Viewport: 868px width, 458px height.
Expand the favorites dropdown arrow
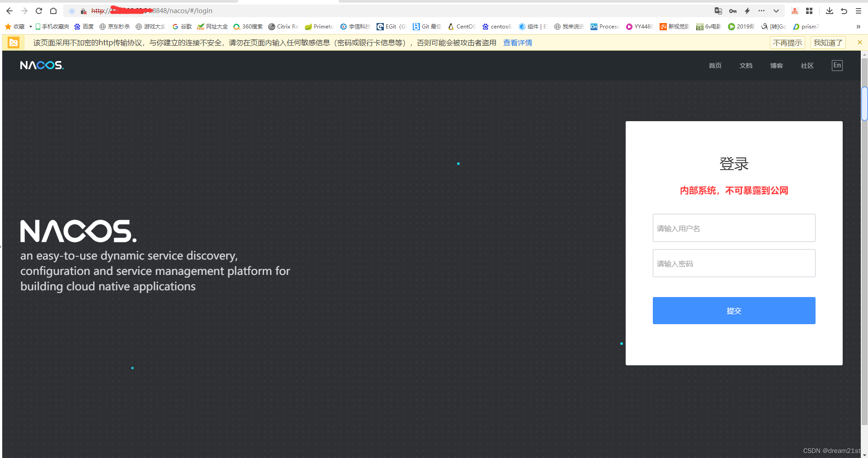(x=31, y=27)
